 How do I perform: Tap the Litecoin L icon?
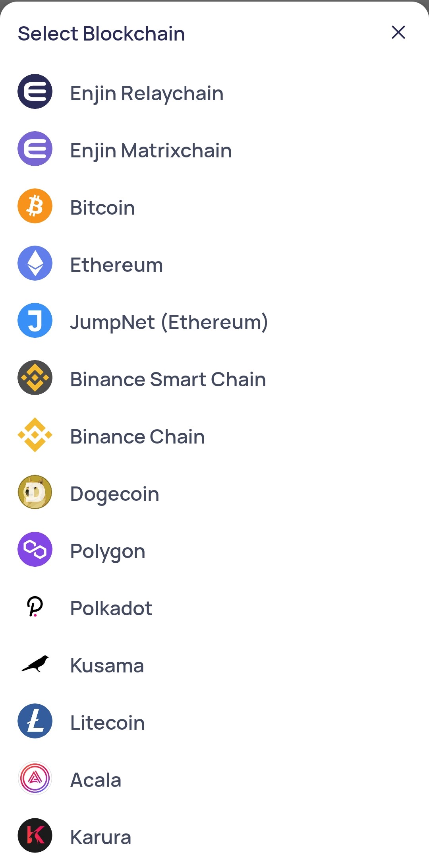pos(35,721)
